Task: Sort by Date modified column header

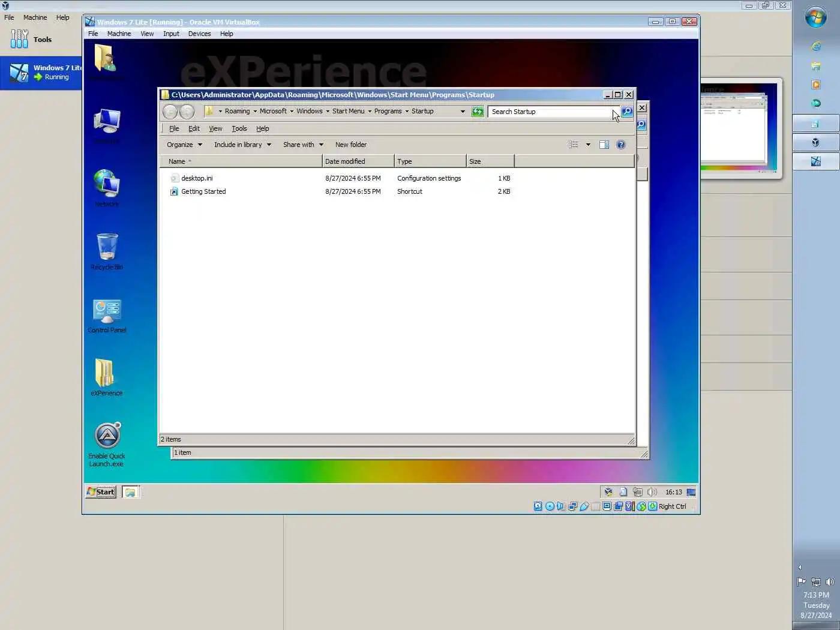Action: (358, 161)
